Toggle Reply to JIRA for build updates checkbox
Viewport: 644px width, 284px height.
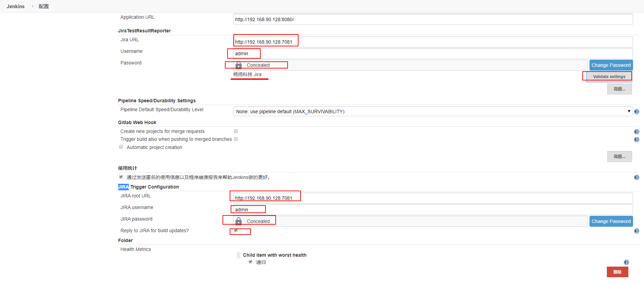236,230
